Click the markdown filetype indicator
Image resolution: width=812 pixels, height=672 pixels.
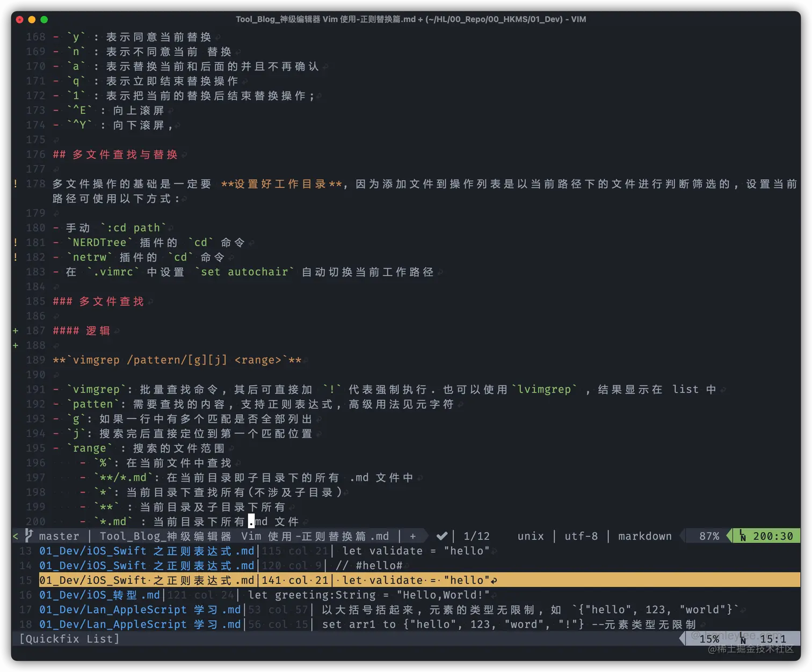point(645,536)
